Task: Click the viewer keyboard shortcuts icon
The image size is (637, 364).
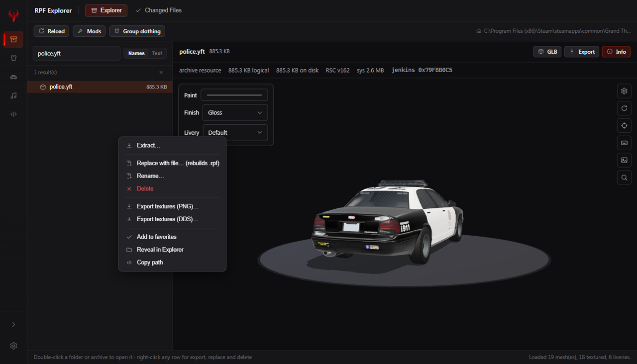Action: click(x=624, y=143)
